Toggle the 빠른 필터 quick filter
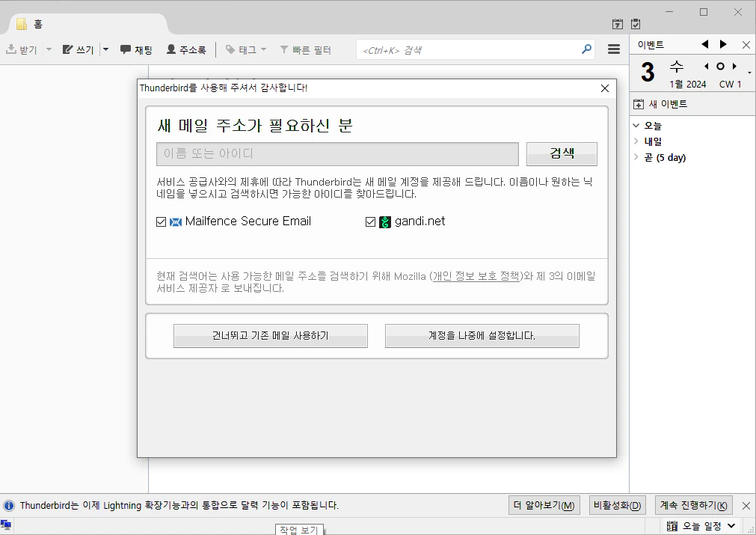The height and width of the screenshot is (535, 756). (x=305, y=49)
